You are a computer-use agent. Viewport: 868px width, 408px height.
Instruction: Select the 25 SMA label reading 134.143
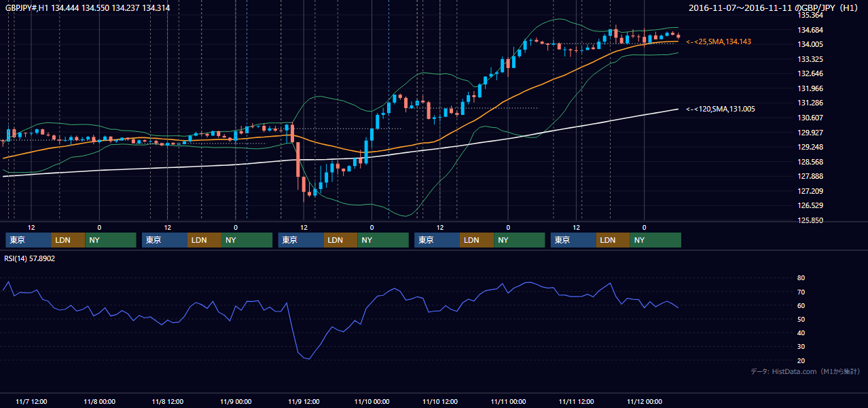719,42
